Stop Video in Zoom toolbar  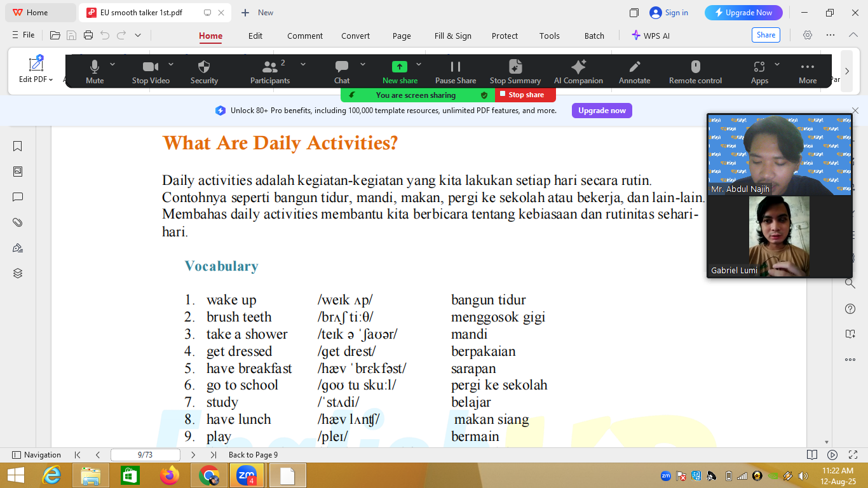tap(151, 71)
